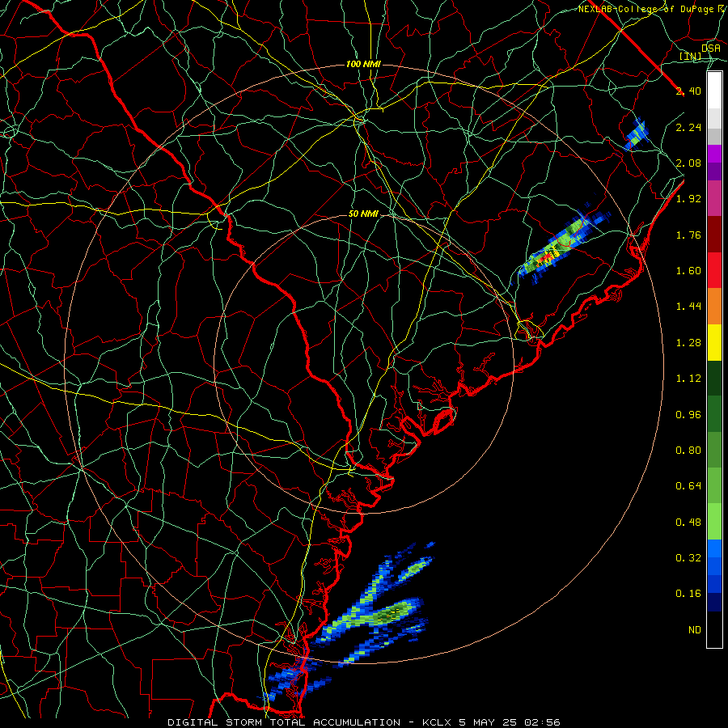This screenshot has width=728, height=728.
Task: Click the 0.64 legend value
Action: pyautogui.click(x=688, y=486)
